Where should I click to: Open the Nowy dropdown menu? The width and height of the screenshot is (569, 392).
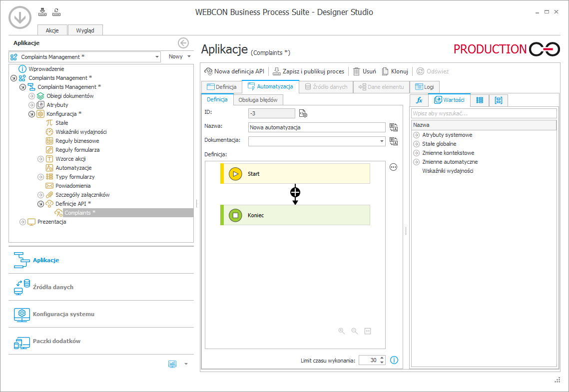tap(179, 56)
